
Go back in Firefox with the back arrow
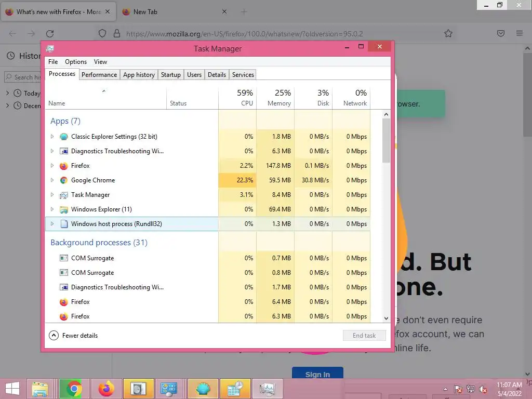point(12,34)
